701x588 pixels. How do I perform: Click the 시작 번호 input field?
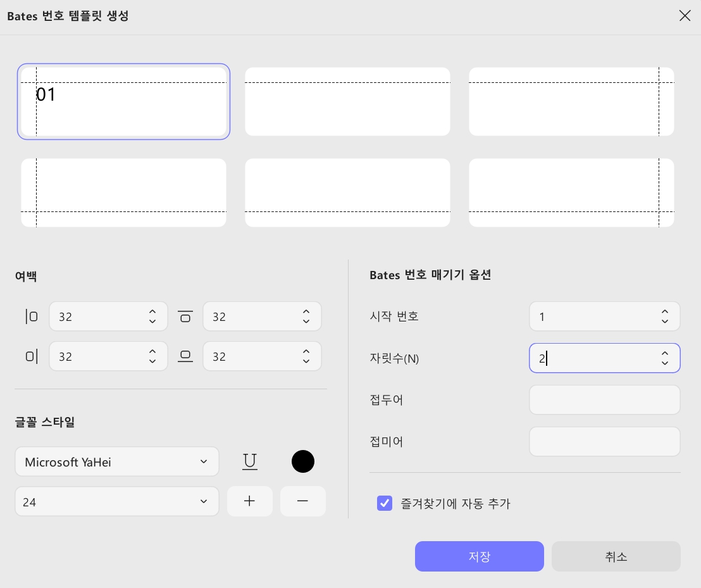[604, 316]
